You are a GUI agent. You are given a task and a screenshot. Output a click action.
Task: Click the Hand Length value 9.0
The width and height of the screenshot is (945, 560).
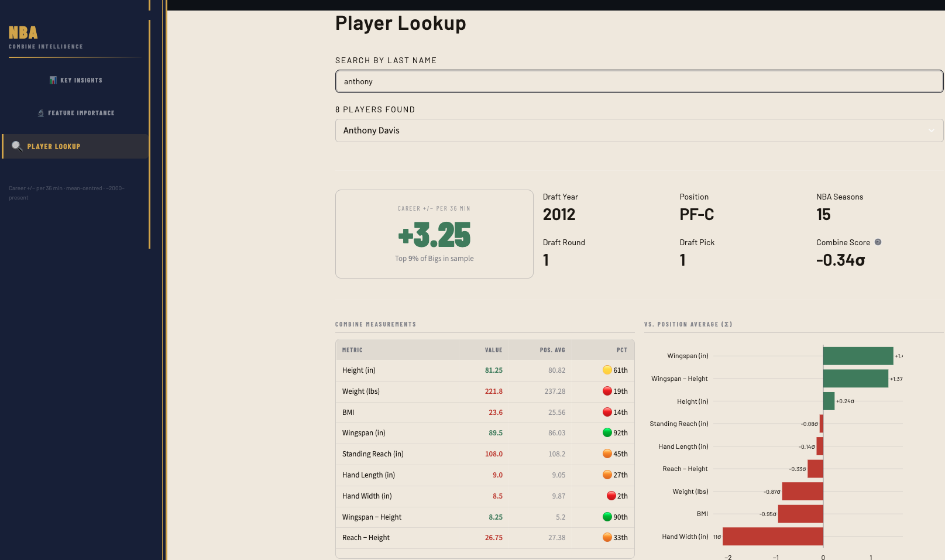497,475
